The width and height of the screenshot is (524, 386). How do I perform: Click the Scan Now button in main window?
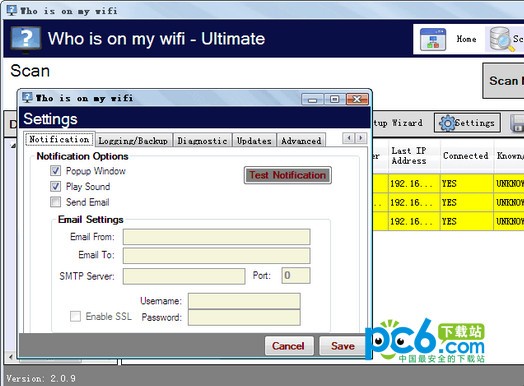[503, 81]
